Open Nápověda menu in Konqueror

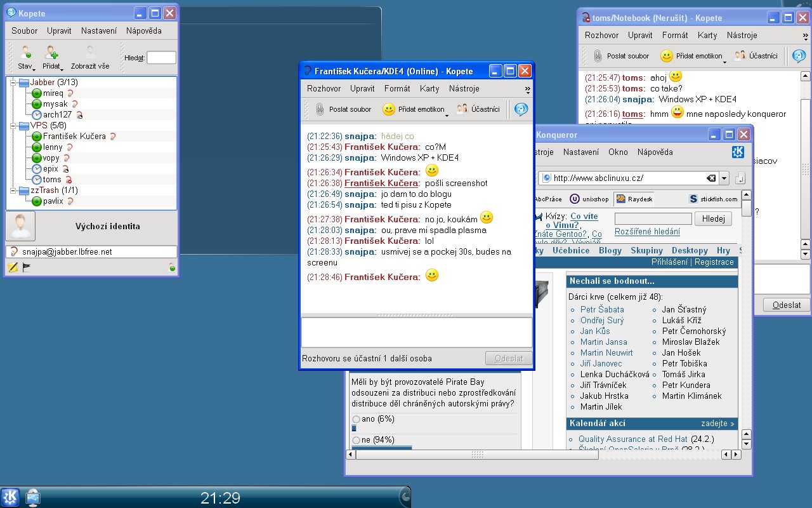pyautogui.click(x=655, y=152)
